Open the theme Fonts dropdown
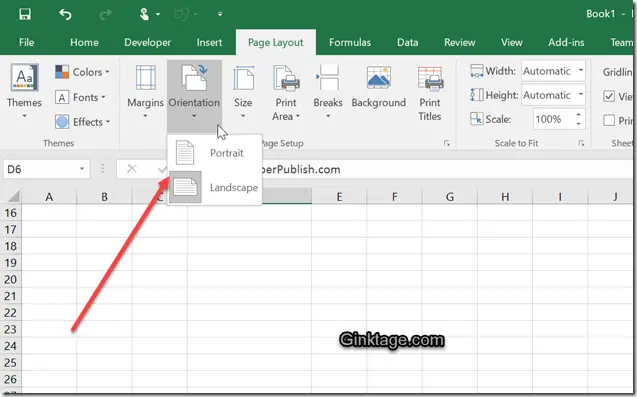This screenshot has height=397, width=637. pos(80,97)
